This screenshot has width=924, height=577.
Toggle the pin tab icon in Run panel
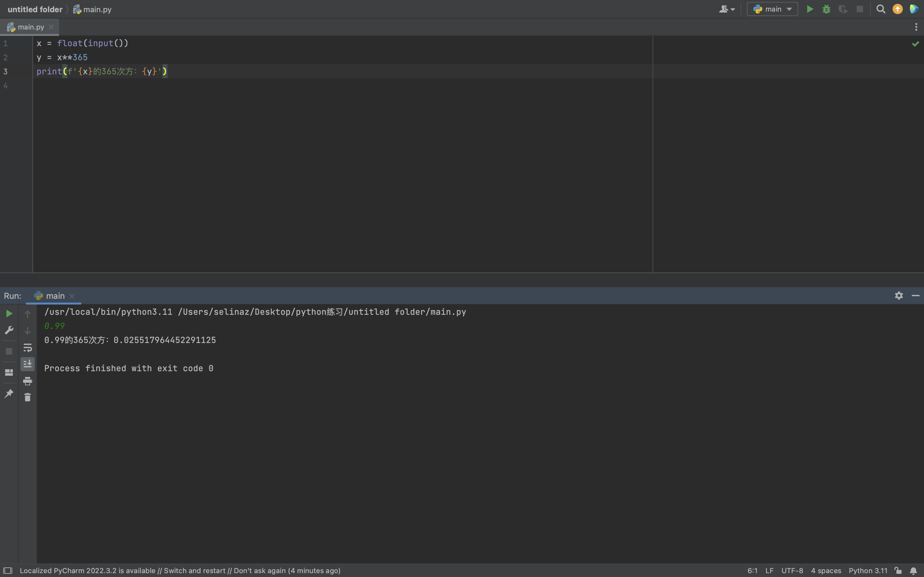point(9,393)
